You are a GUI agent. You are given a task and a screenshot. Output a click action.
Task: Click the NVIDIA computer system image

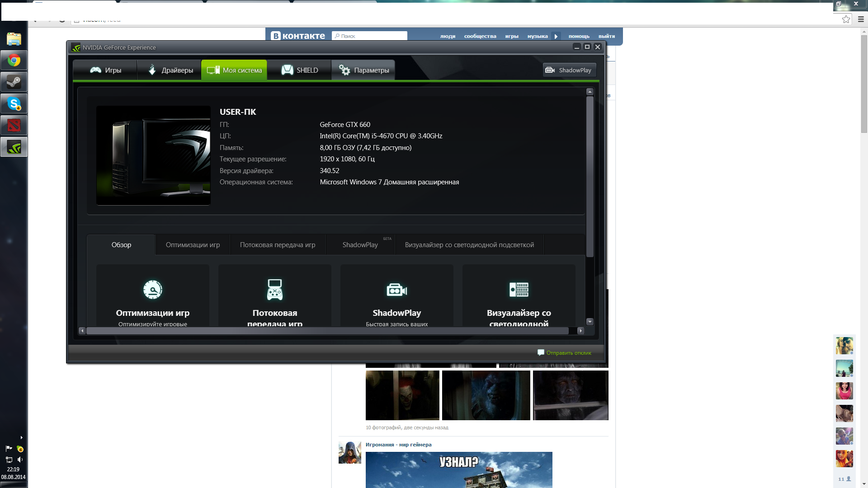pyautogui.click(x=153, y=155)
